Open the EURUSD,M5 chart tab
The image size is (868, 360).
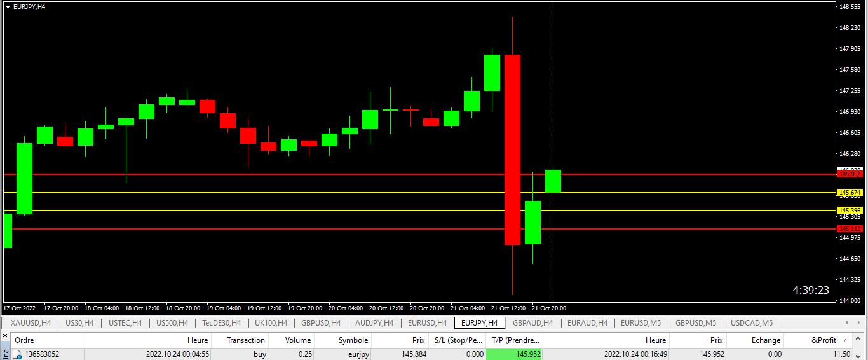(x=641, y=322)
